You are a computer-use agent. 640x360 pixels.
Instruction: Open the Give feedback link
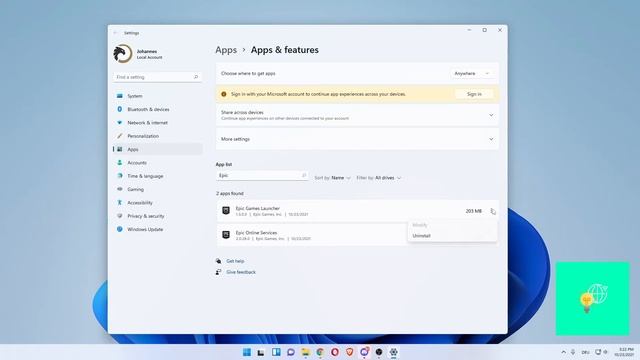point(241,272)
